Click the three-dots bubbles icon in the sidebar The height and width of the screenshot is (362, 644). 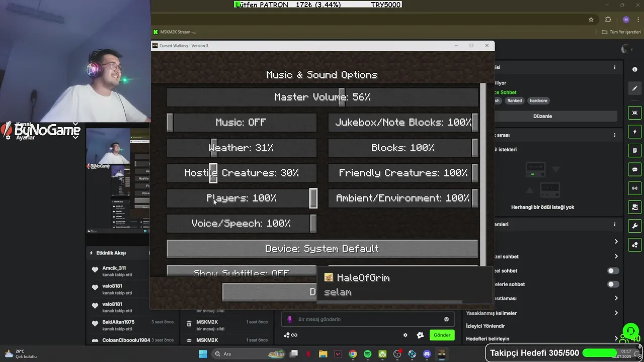(634, 245)
